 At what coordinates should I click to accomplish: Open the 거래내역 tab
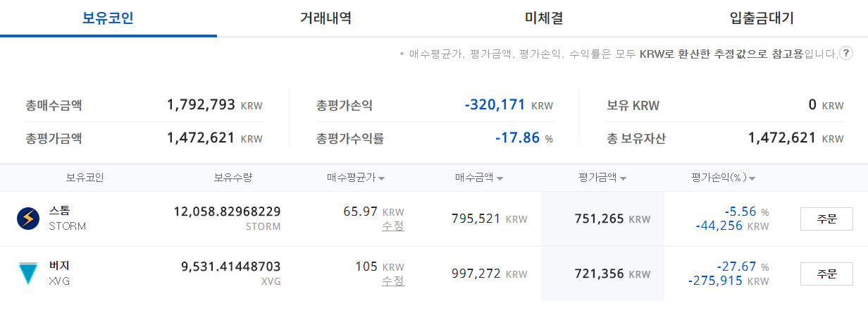click(x=325, y=18)
